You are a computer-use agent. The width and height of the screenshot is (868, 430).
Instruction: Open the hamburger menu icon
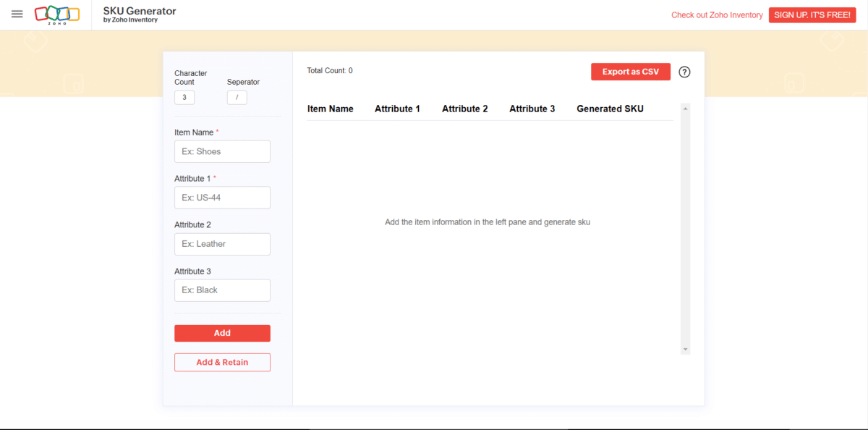17,14
